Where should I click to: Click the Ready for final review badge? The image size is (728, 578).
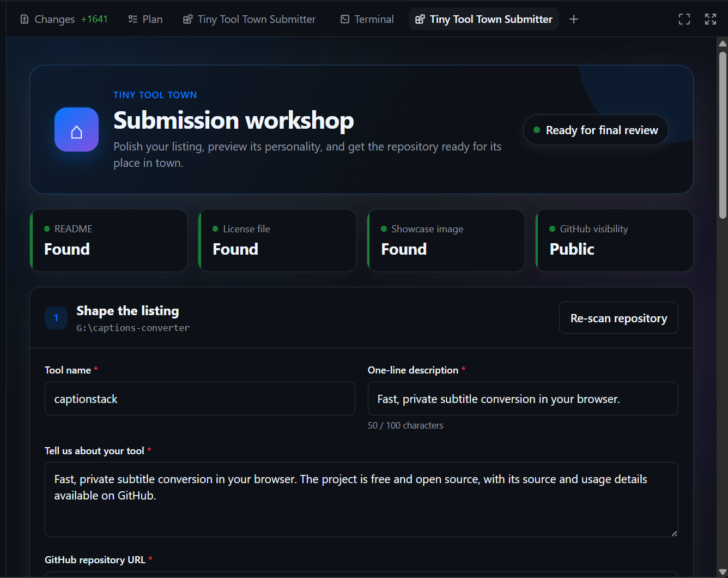click(596, 130)
